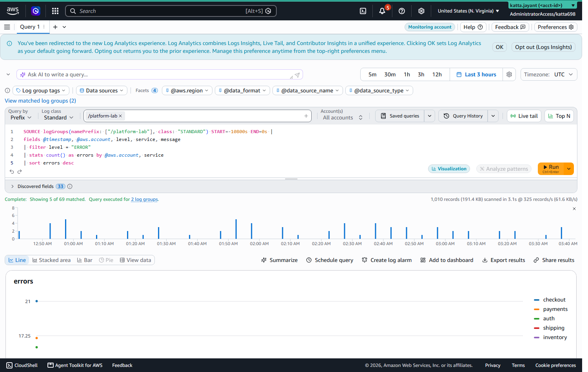Change Log class Standard dropdown
This screenshot has width=588, height=372.
tap(58, 117)
